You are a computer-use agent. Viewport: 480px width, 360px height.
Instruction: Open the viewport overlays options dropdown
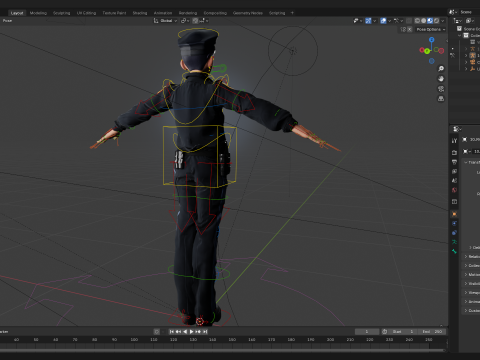point(389,21)
